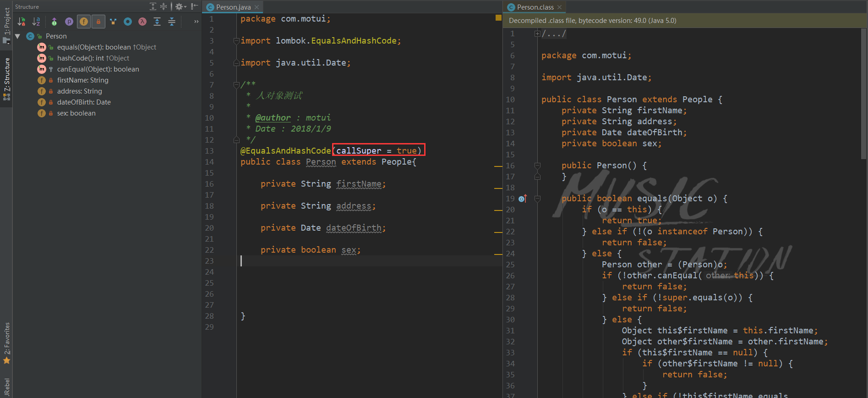Close the Person.class tab
The image size is (868, 398).
coord(560,7)
